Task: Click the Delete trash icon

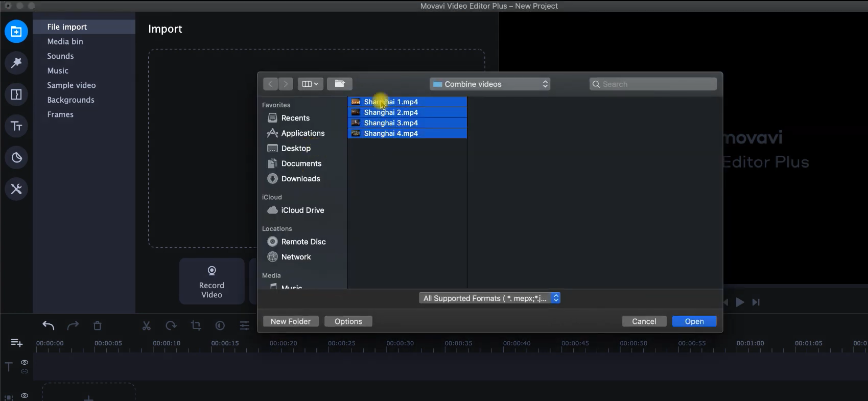Action: click(98, 325)
